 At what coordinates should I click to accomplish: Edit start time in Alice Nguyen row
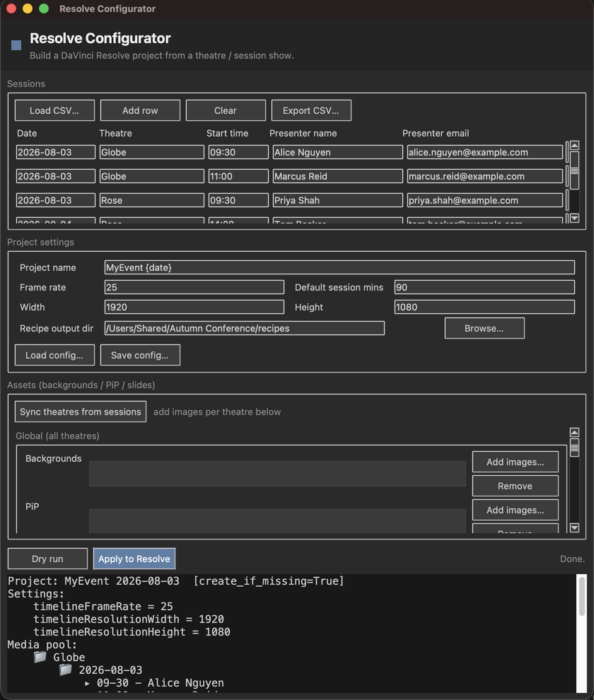pos(238,152)
